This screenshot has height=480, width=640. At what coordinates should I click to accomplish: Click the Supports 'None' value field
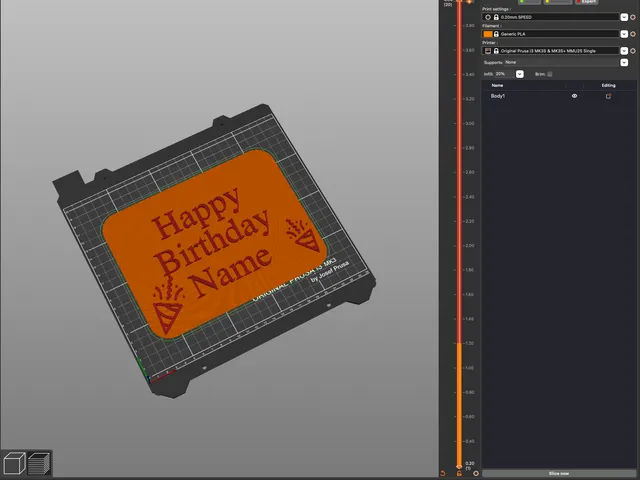coord(562,62)
